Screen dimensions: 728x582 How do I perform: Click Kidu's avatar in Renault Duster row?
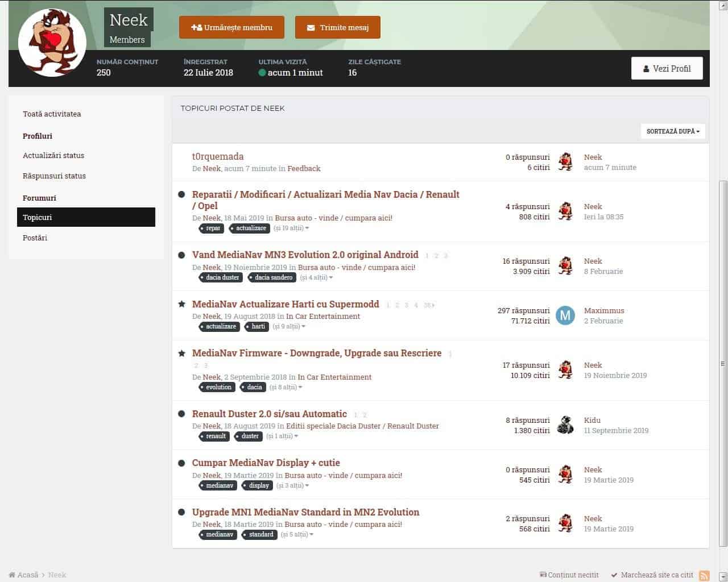tap(565, 425)
